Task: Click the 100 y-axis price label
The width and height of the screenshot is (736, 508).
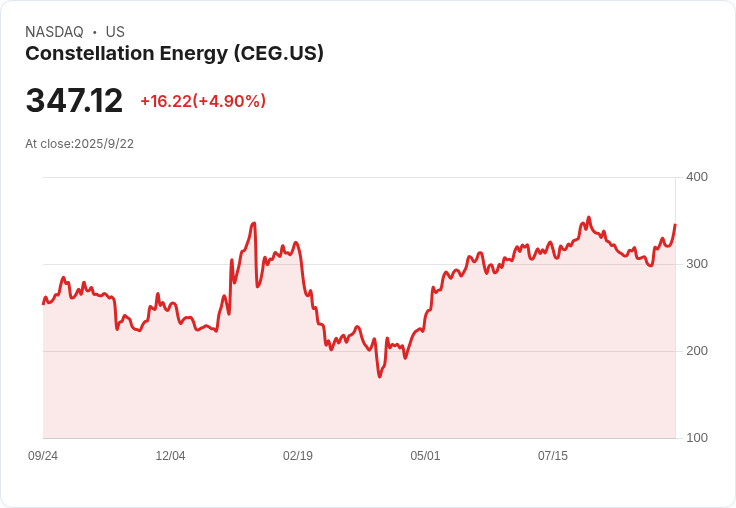Action: point(697,438)
